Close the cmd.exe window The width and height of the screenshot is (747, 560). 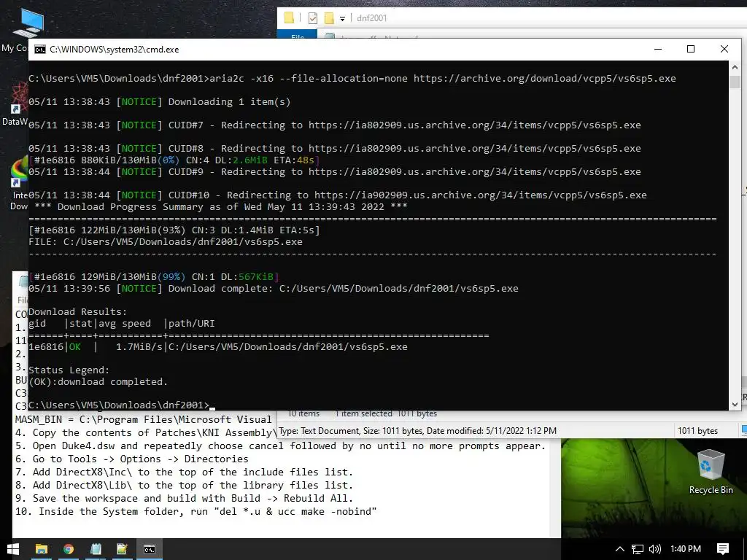[724, 49]
